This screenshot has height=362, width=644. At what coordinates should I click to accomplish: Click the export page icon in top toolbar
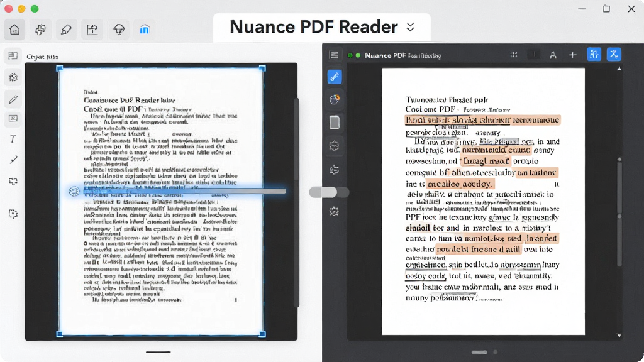pos(92,30)
